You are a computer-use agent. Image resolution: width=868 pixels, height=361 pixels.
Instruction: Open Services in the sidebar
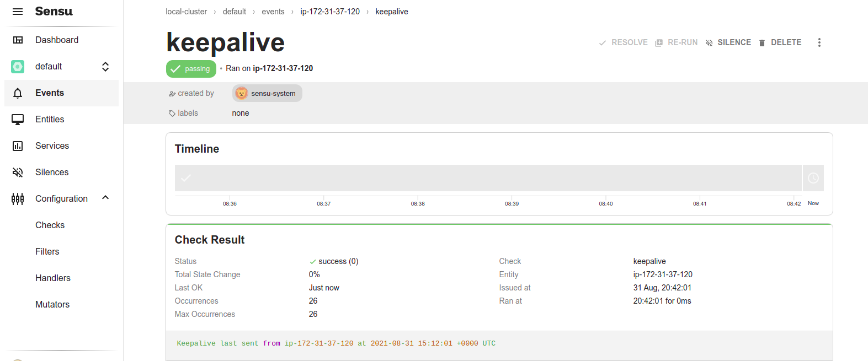(52, 146)
